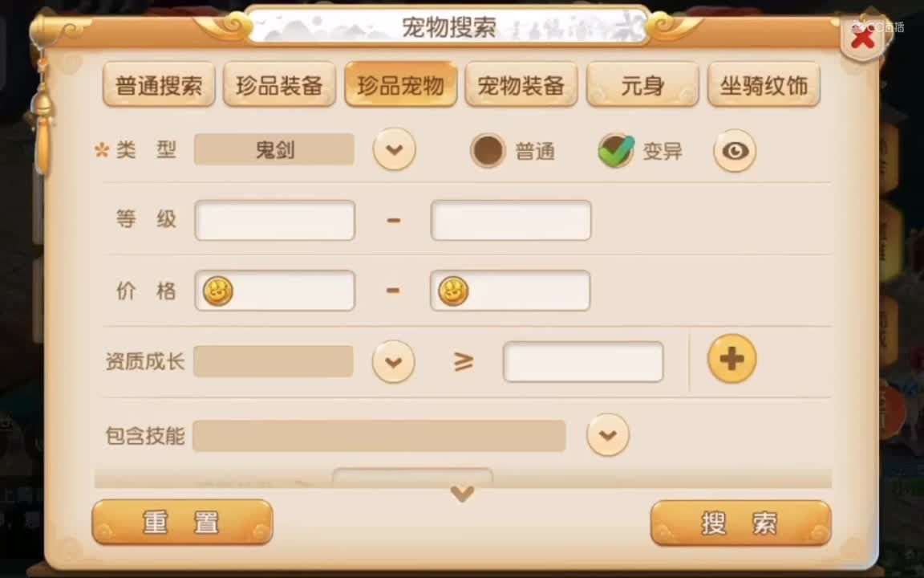
Task: Close the 宠物搜索 dialog with red X
Action: tap(863, 39)
